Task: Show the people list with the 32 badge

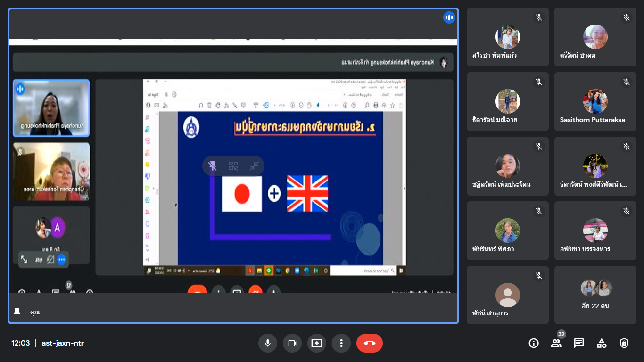Action: click(x=556, y=343)
